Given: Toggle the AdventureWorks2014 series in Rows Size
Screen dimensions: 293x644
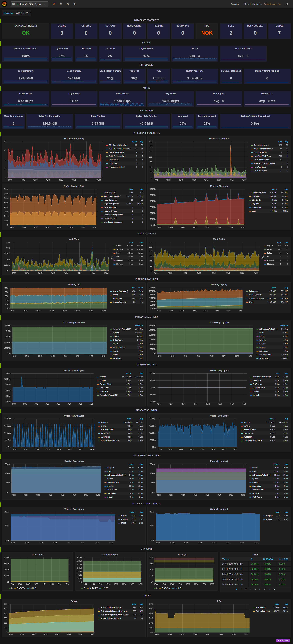Looking at the screenshot, I should point(122,329).
